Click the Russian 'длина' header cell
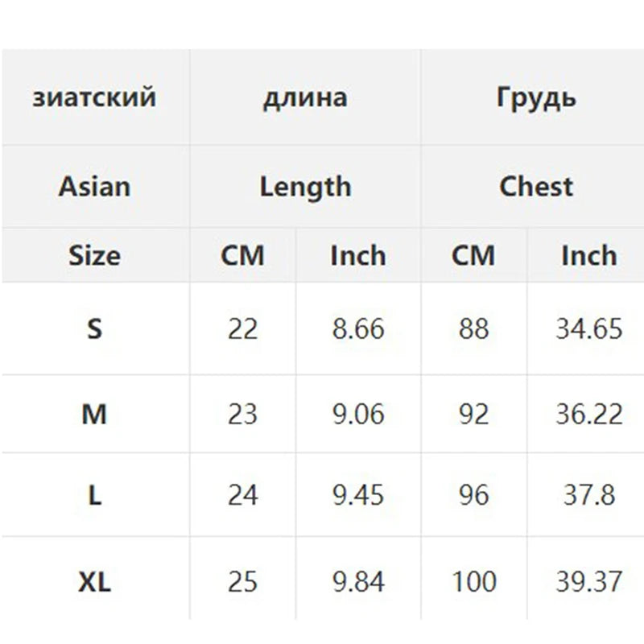The width and height of the screenshot is (644, 644). point(305,98)
